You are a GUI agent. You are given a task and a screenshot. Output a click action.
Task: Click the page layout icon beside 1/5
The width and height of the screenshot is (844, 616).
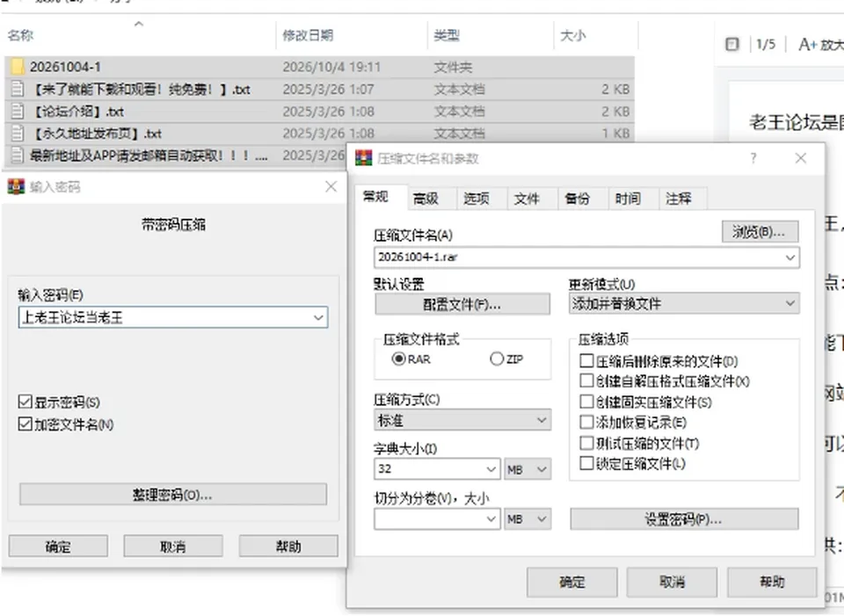pos(732,44)
